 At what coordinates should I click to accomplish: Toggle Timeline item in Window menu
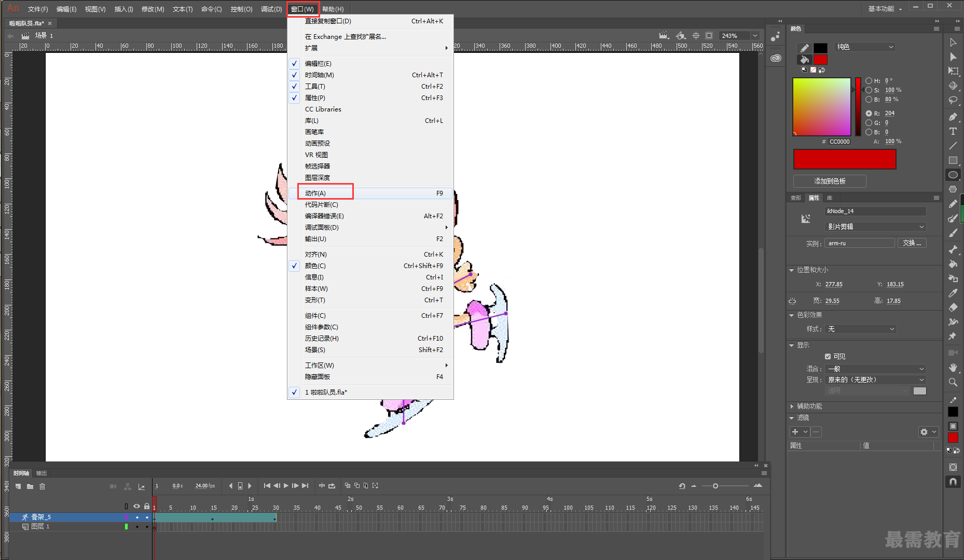370,75
